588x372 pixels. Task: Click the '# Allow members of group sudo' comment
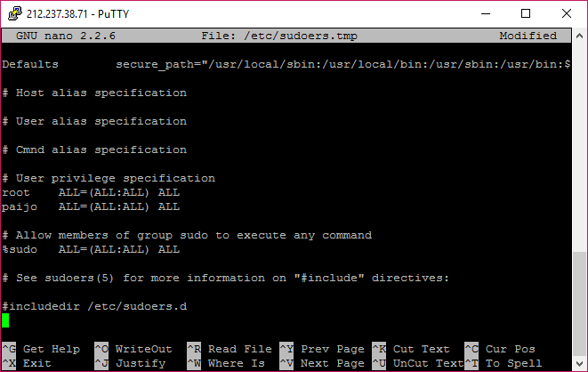(187, 236)
